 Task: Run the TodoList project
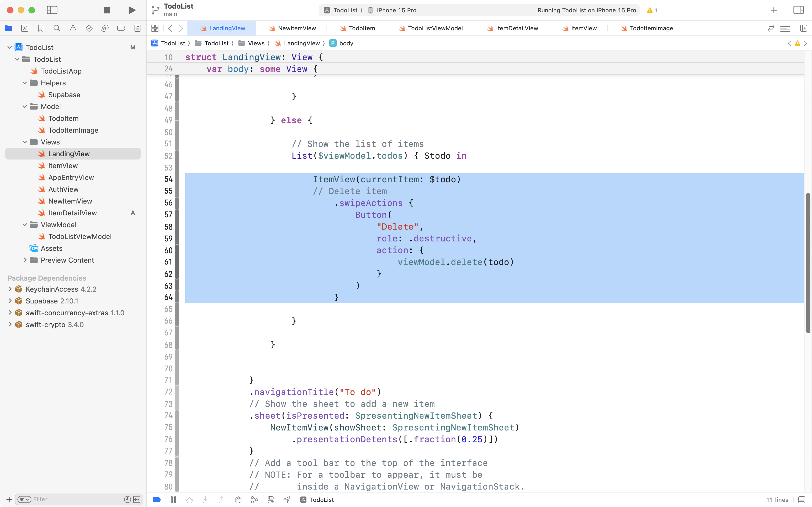tap(131, 10)
